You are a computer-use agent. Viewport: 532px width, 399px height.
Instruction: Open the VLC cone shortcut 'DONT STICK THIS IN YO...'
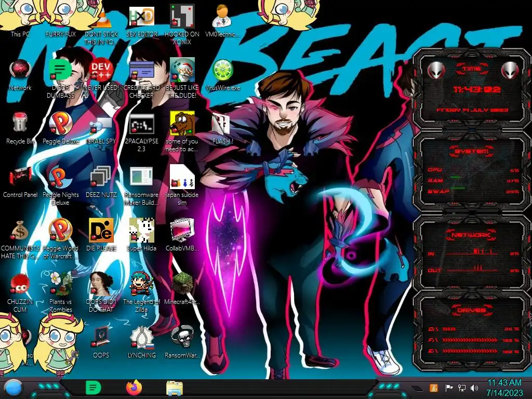(x=101, y=25)
